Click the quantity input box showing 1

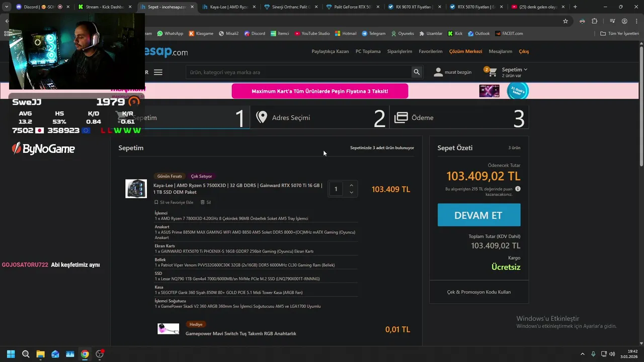(336, 189)
